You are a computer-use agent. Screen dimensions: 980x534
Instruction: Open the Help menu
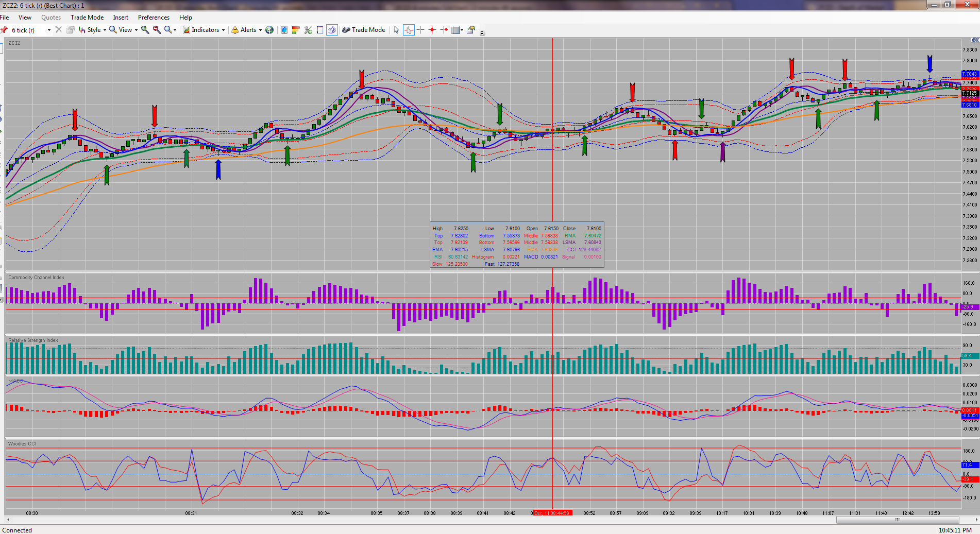pos(185,18)
